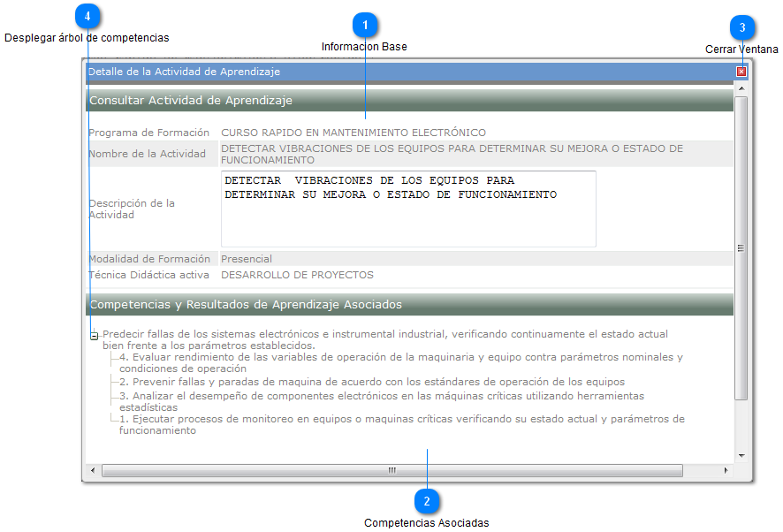Click the Nombre de la Actividad label
Viewport: 783px width, 532px height.
147,154
